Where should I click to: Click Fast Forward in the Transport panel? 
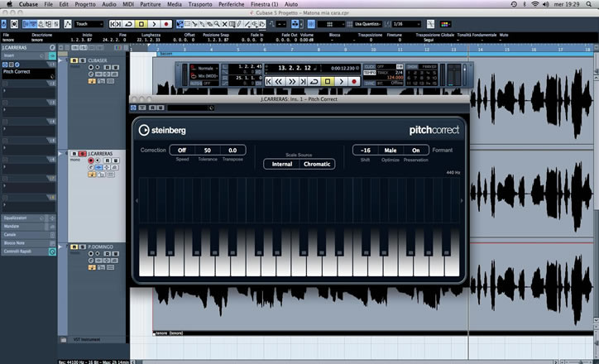[292, 81]
